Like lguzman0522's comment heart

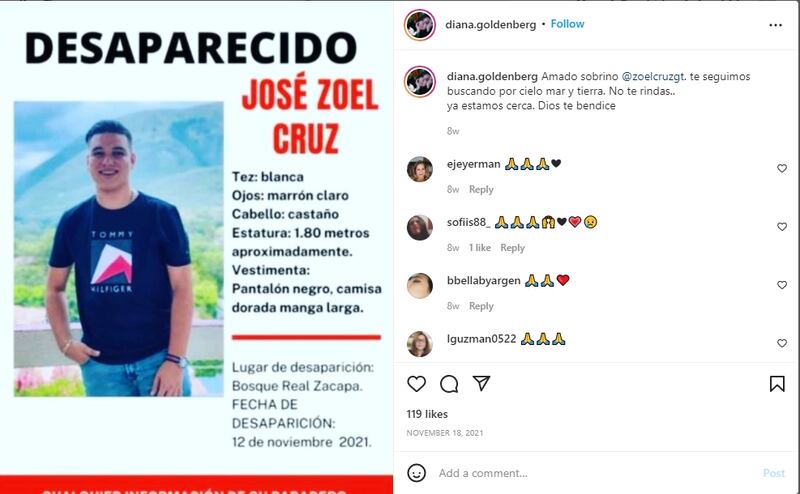pyautogui.click(x=782, y=343)
